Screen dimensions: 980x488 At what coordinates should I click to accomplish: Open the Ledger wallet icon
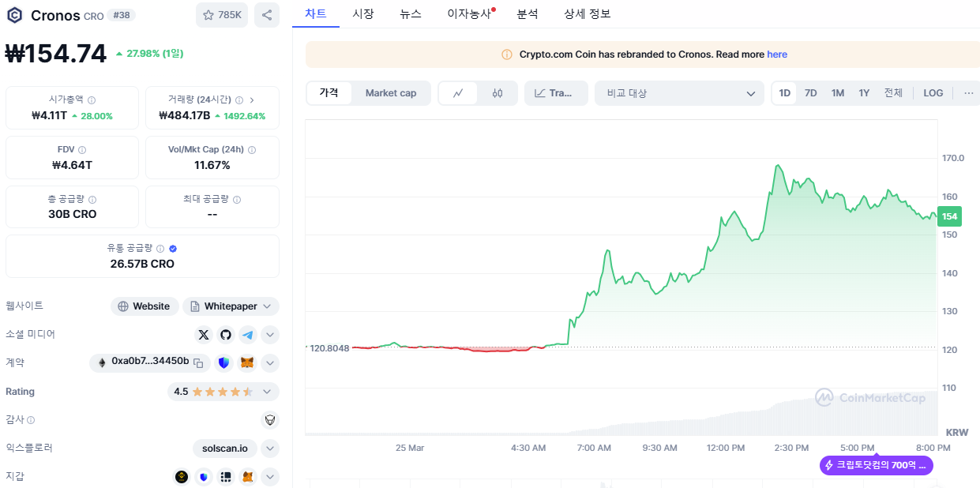226,477
